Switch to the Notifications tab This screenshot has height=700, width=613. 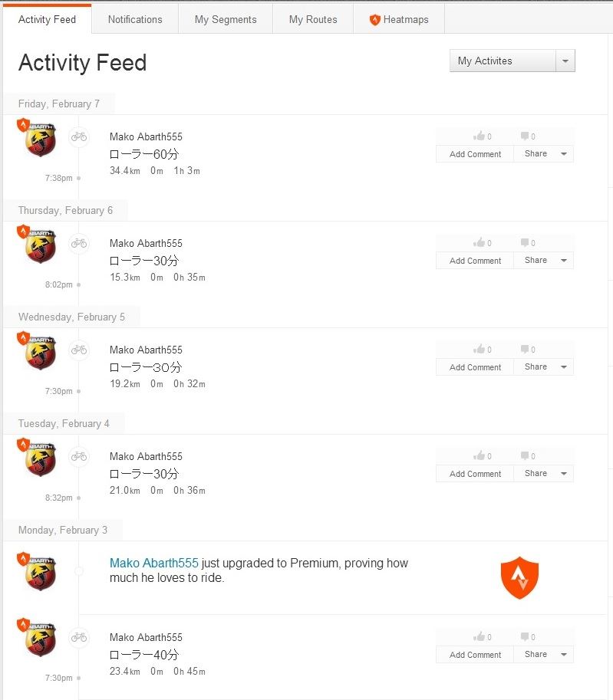[135, 20]
